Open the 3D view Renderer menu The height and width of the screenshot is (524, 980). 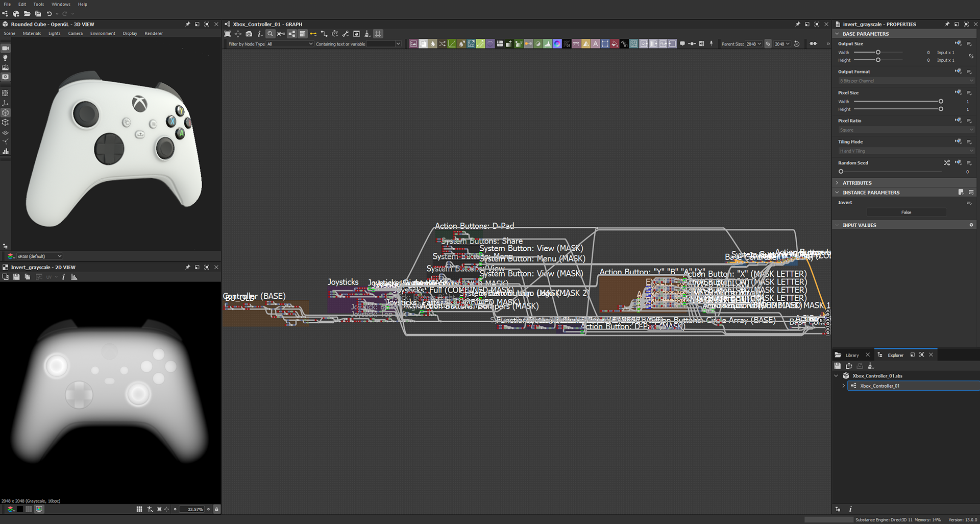(x=154, y=33)
